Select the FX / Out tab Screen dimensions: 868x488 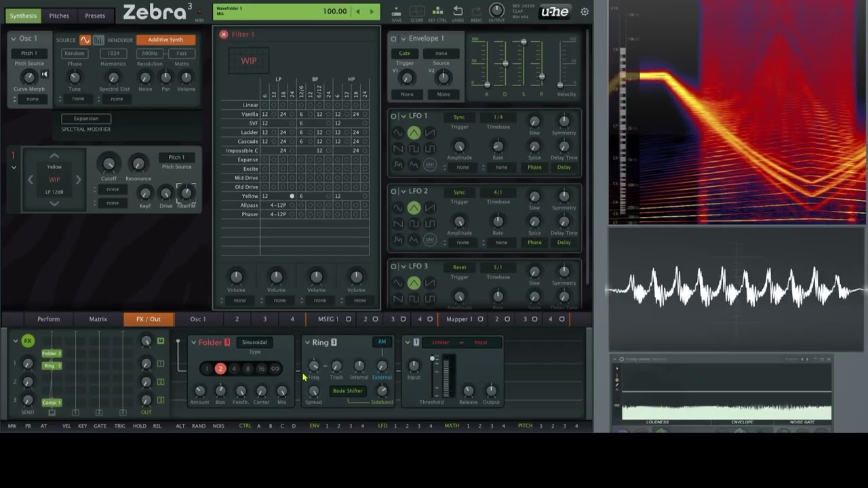point(149,319)
